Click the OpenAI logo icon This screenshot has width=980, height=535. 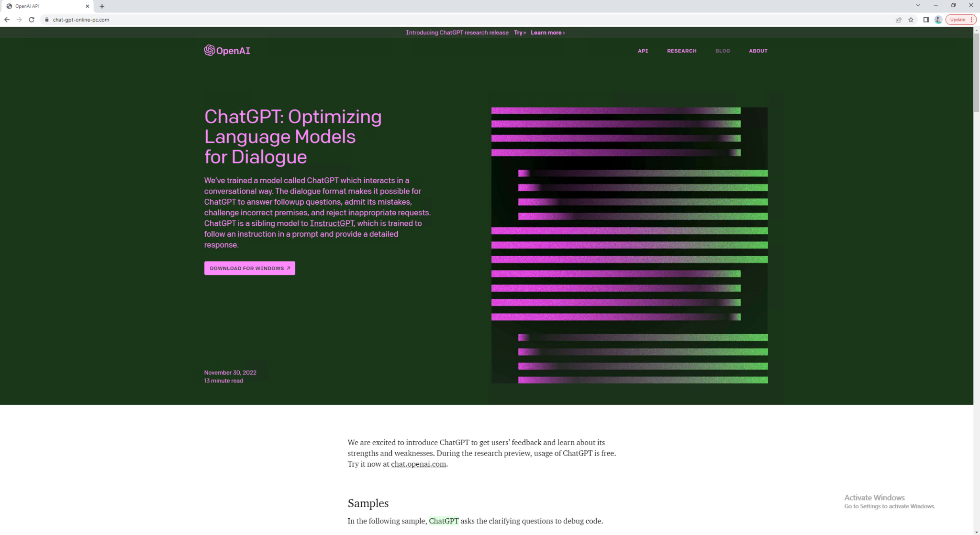pos(209,51)
